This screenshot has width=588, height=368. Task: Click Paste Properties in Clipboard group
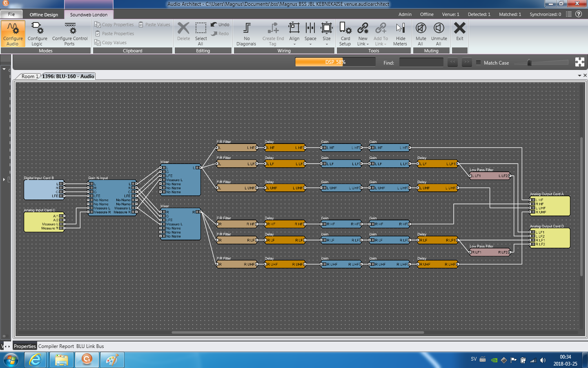point(114,34)
